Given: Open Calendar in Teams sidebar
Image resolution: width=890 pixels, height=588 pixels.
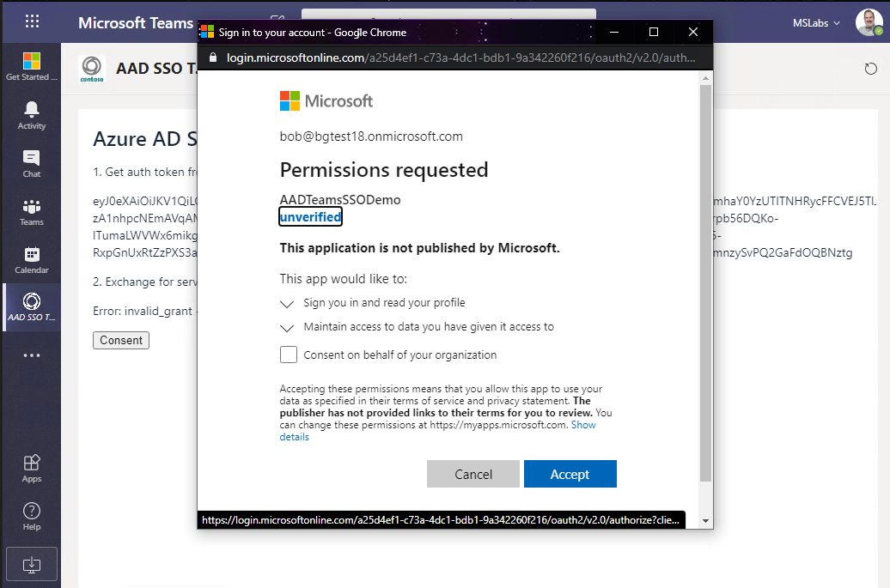Looking at the screenshot, I should (31, 260).
